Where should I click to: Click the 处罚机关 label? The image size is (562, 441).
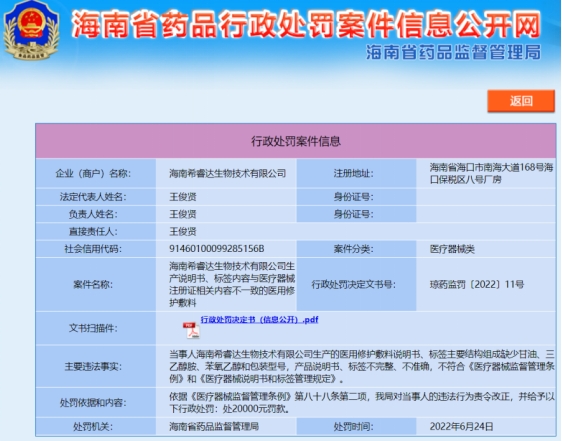tap(93, 427)
